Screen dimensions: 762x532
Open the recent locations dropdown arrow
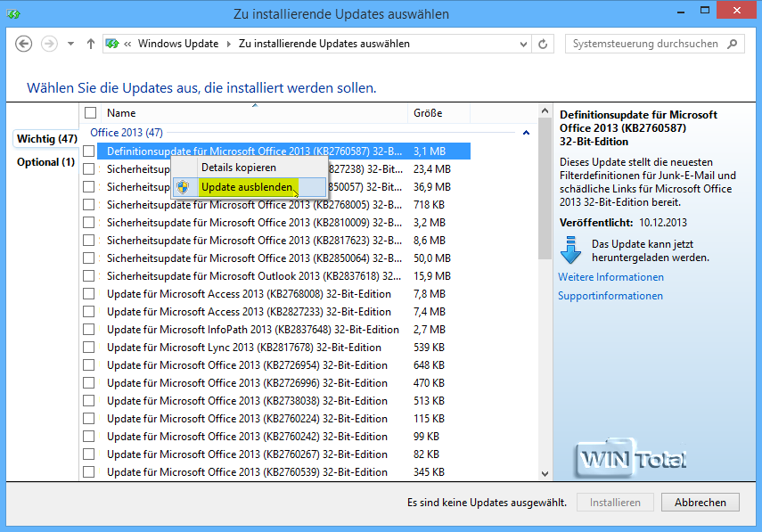tap(71, 44)
